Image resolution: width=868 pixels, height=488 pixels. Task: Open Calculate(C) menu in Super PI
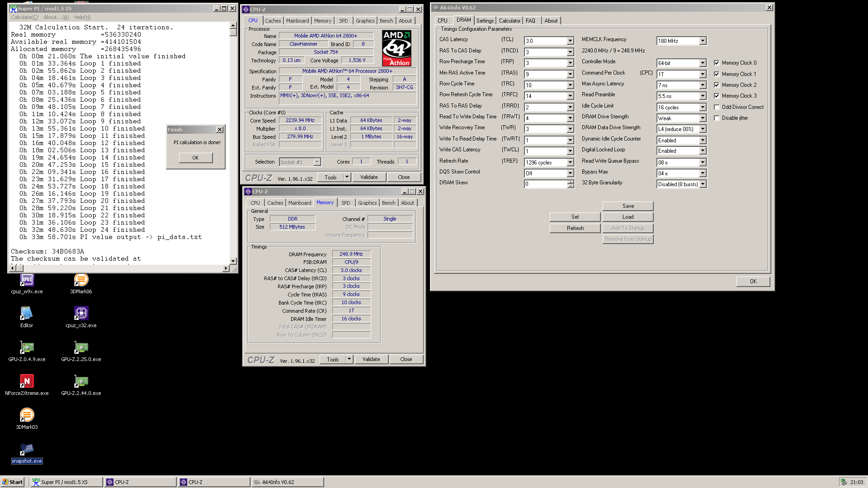coord(25,17)
